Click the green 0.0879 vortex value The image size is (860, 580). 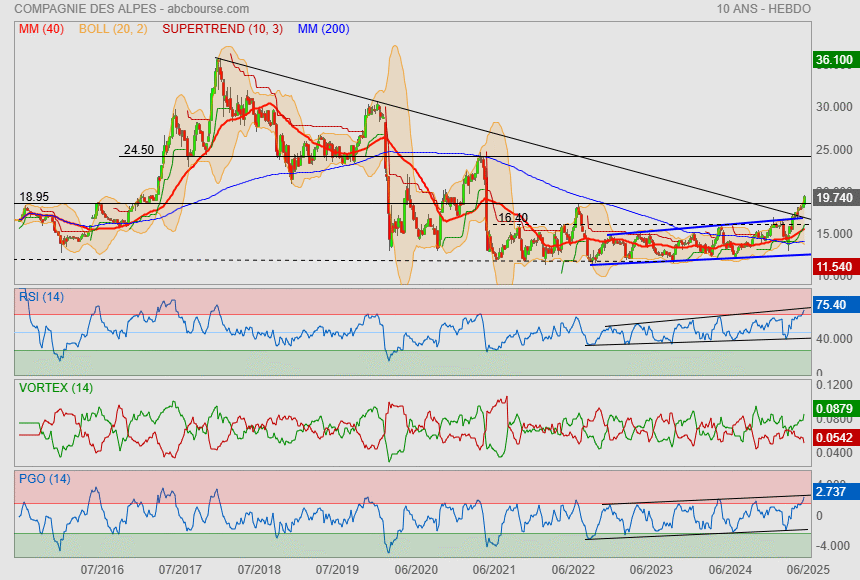tap(834, 408)
